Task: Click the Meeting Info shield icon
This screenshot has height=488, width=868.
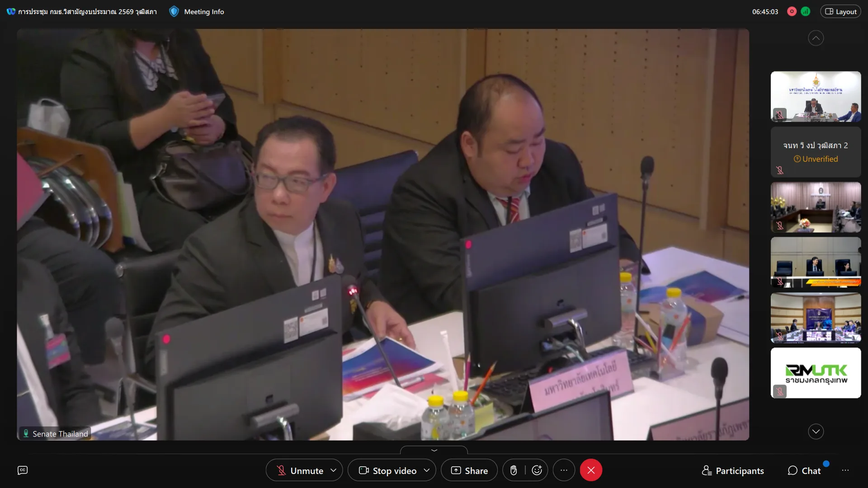Action: point(174,12)
